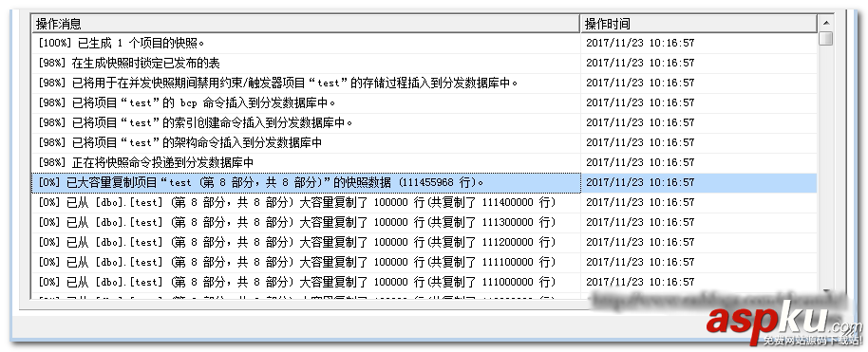Click the time cell of the [100%] row

coord(699,44)
